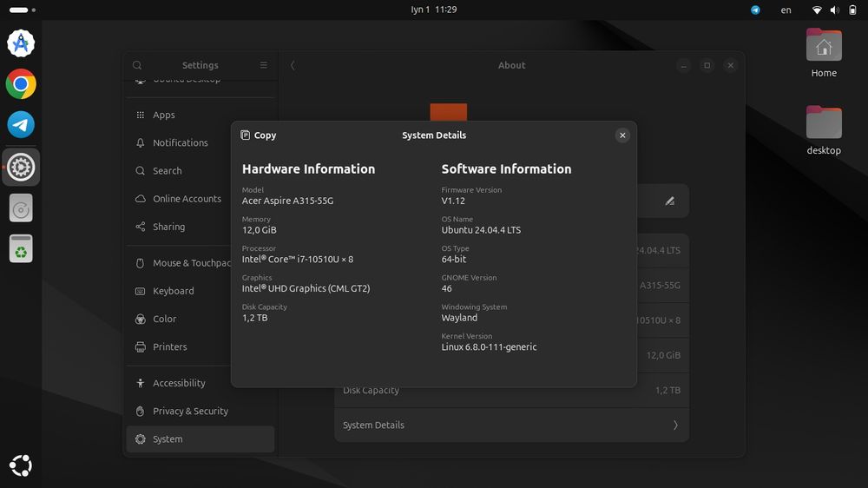Expand System Details row chevron
Screen dimensions: 868x488
coord(675,425)
